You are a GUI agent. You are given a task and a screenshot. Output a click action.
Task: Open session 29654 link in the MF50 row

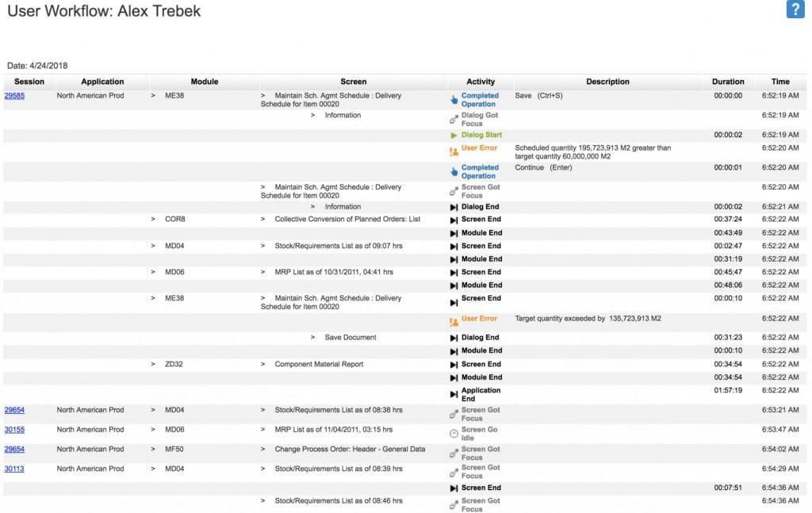[x=14, y=449]
